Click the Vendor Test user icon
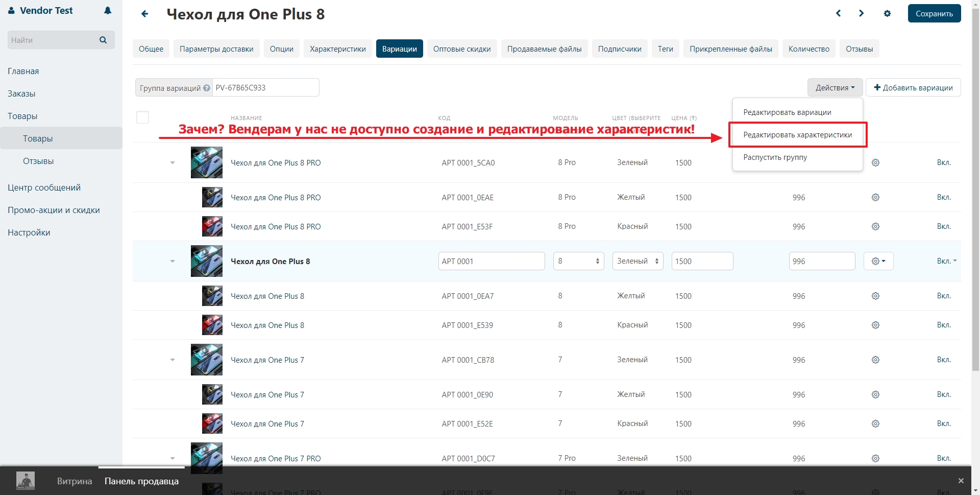This screenshot has height=495, width=980. (x=11, y=10)
